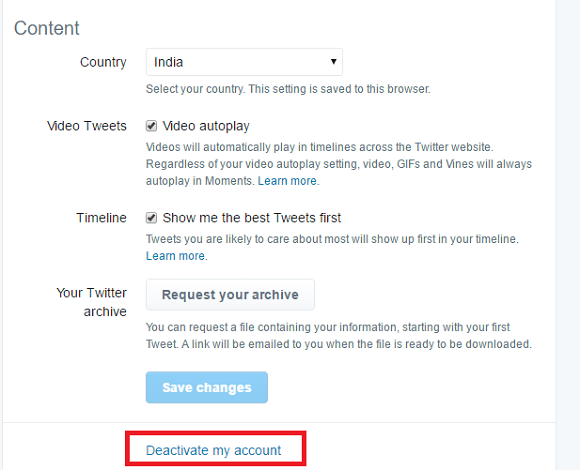Screen dimensions: 580x470
Task: Click the Timeline field label
Action: (x=101, y=218)
